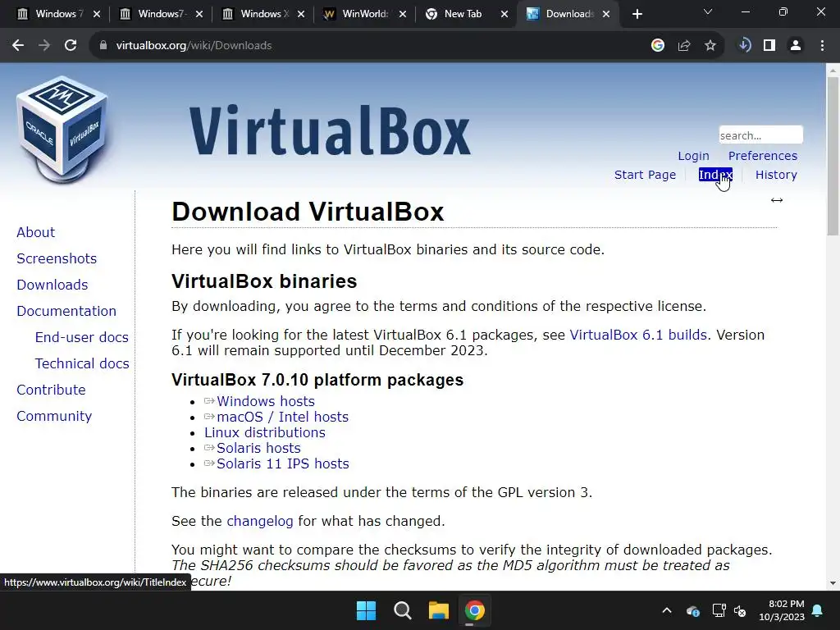Open Contribute in the sidebar

click(x=52, y=390)
